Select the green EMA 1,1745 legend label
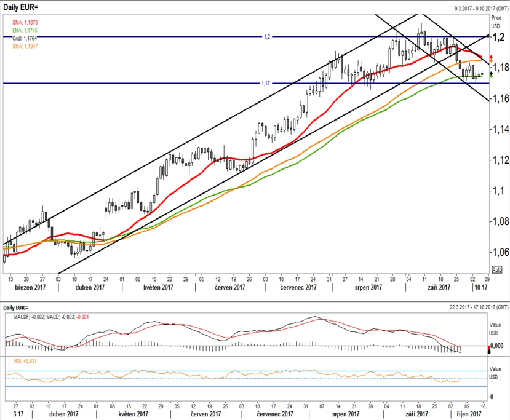 [x=25, y=30]
